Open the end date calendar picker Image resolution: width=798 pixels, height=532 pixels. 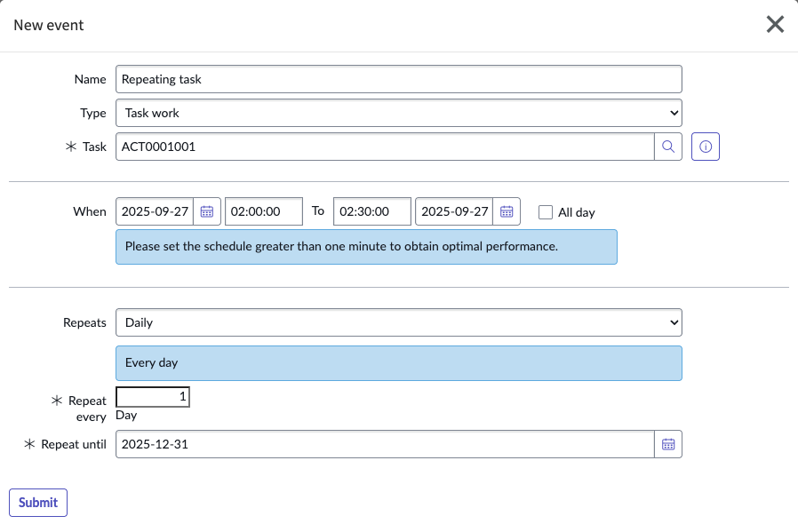point(507,211)
